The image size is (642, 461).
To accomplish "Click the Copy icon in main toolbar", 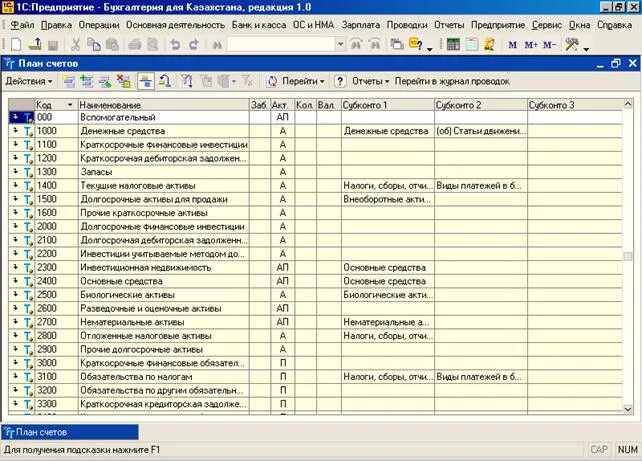I will pyautogui.click(x=94, y=44).
